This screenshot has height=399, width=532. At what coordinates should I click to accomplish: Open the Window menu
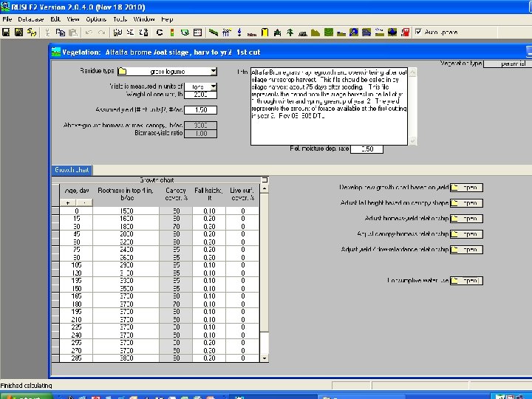coord(144,19)
